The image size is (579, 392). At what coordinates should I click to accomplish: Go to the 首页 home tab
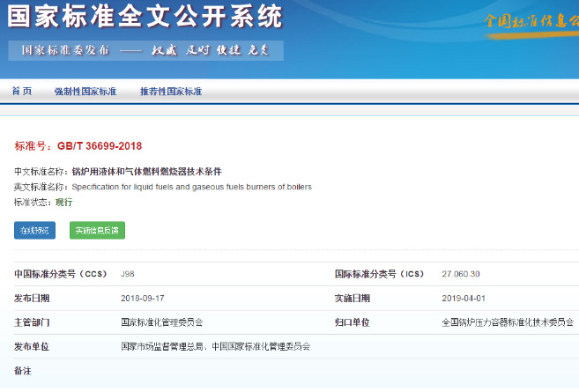pos(22,92)
